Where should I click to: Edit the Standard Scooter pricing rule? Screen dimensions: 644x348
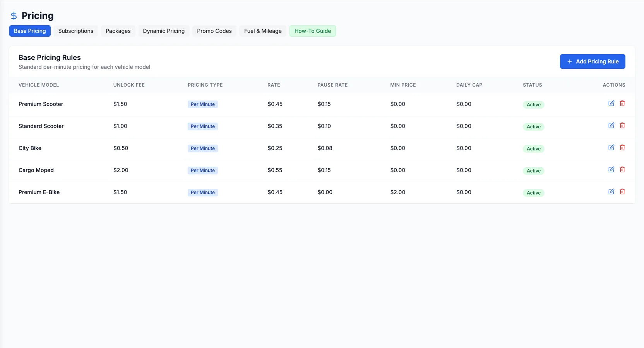[x=611, y=125]
